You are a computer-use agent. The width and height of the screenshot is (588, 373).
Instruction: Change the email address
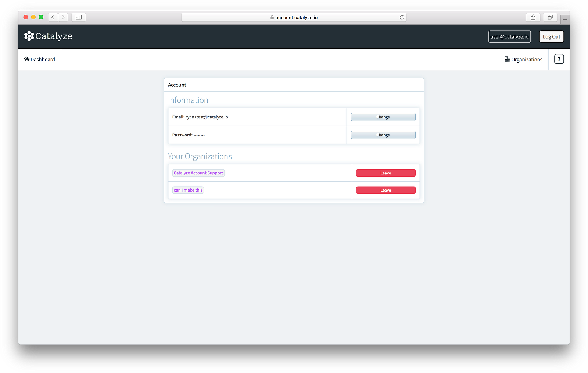pyautogui.click(x=383, y=117)
